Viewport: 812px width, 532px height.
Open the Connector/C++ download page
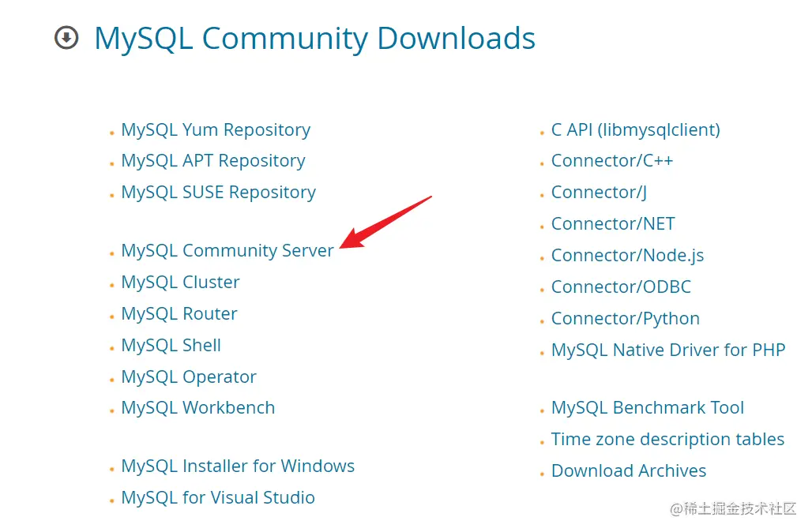611,161
